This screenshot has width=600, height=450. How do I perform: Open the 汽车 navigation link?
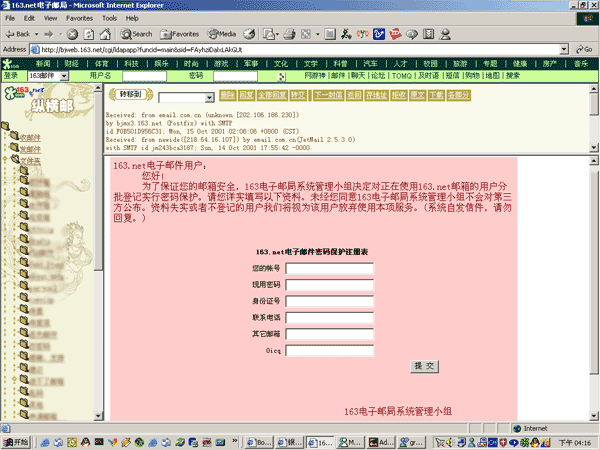point(370,64)
